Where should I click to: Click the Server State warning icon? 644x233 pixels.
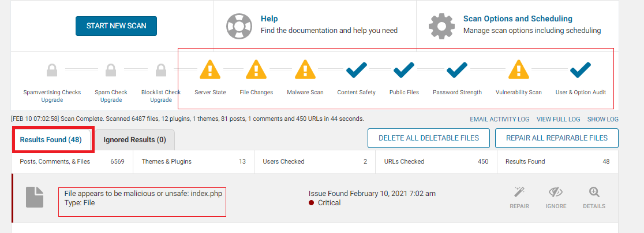210,71
